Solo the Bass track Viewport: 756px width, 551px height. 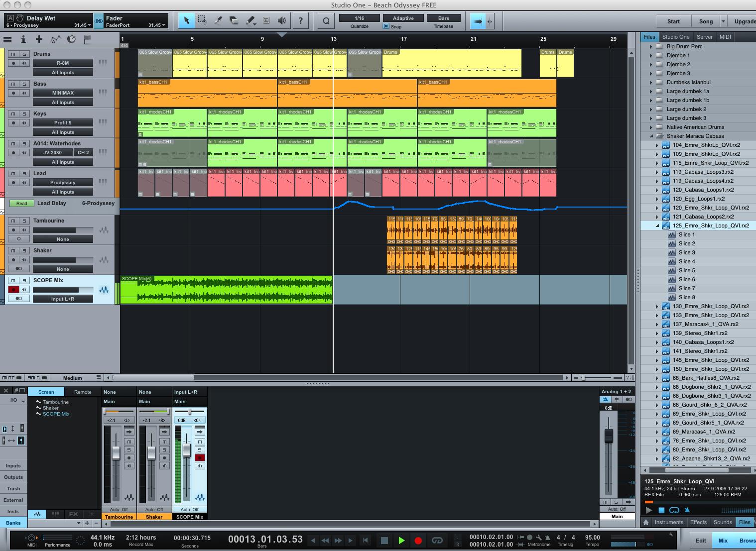[23, 84]
